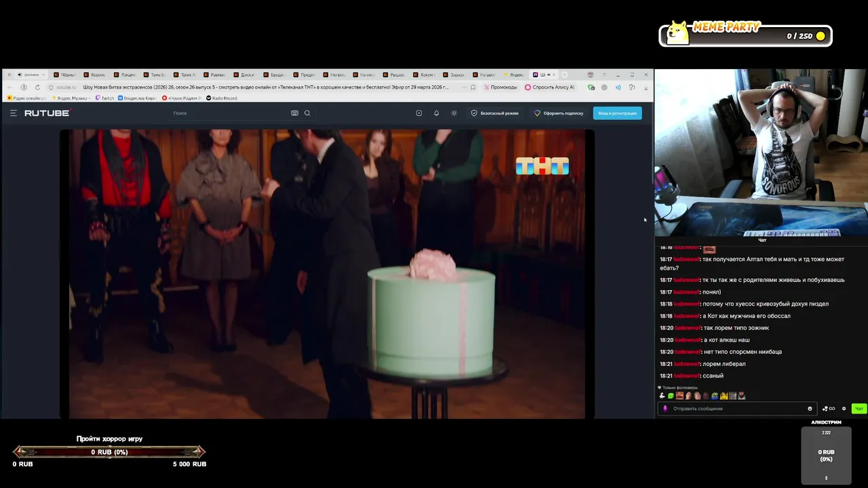868x488 pixels.
Task: Click Вход и регистрация button
Action: (x=617, y=113)
